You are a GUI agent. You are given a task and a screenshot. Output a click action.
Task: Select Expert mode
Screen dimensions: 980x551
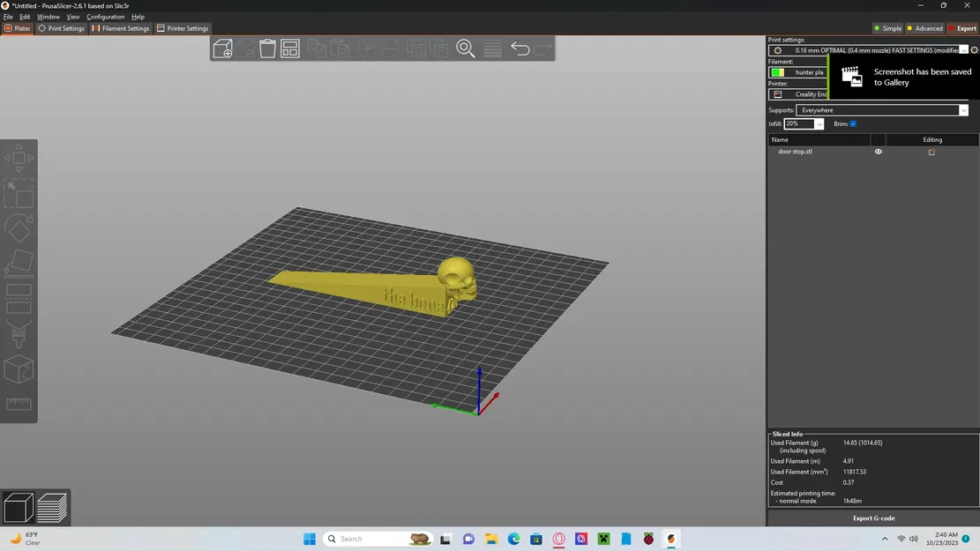coord(962,28)
